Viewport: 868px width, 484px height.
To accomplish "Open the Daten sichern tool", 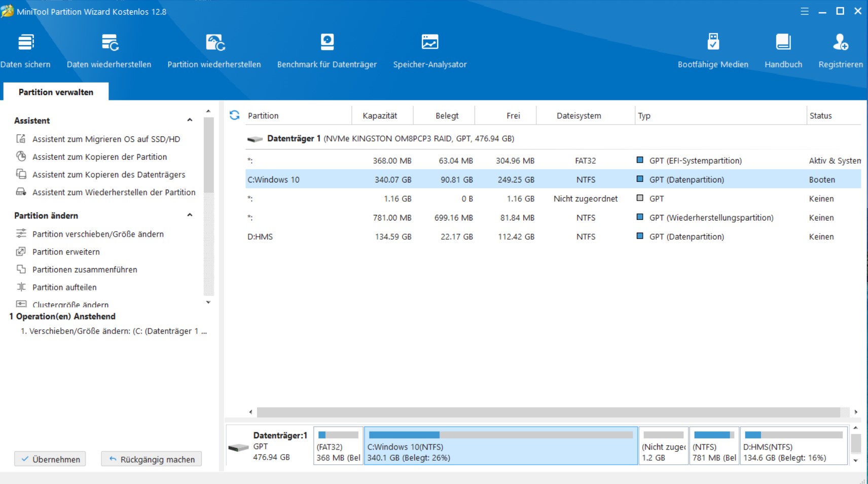I will [x=25, y=51].
